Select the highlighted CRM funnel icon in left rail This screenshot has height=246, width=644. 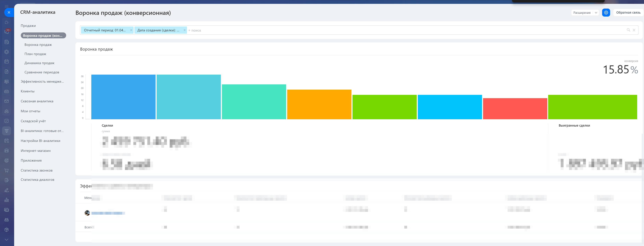[6, 131]
